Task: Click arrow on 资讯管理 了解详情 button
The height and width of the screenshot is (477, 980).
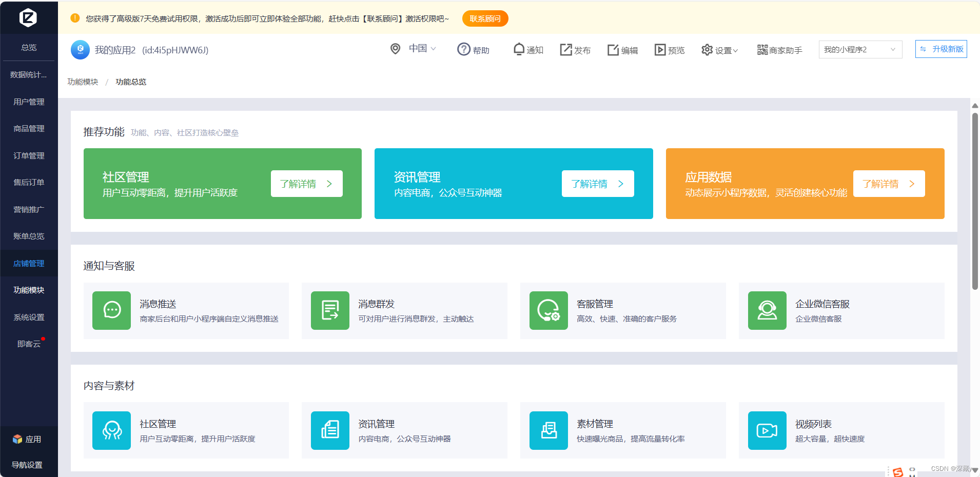Action: [621, 184]
